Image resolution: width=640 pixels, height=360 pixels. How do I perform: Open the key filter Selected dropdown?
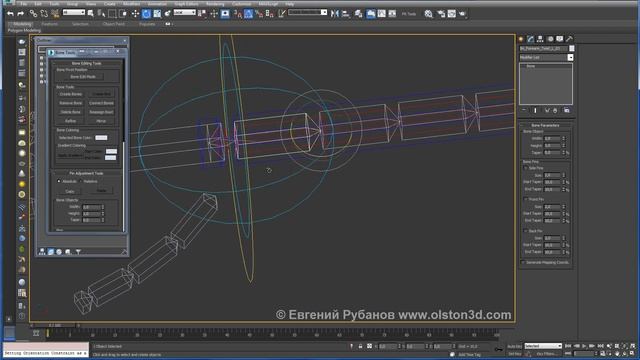tap(543, 346)
